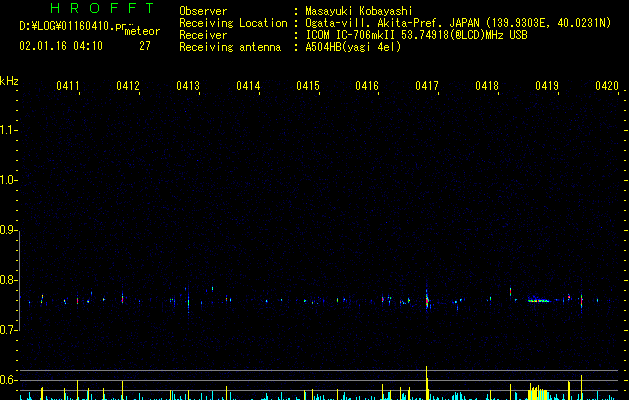This screenshot has height=400, width=629.
Task: Click the meteor count value 27
Action: [145, 46]
